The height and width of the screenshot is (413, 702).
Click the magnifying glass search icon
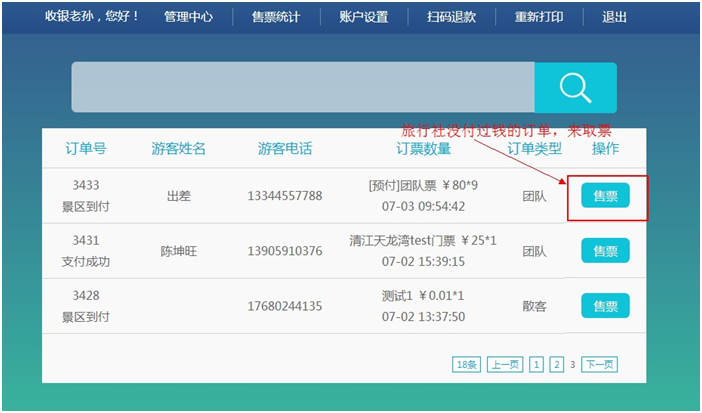pos(575,87)
